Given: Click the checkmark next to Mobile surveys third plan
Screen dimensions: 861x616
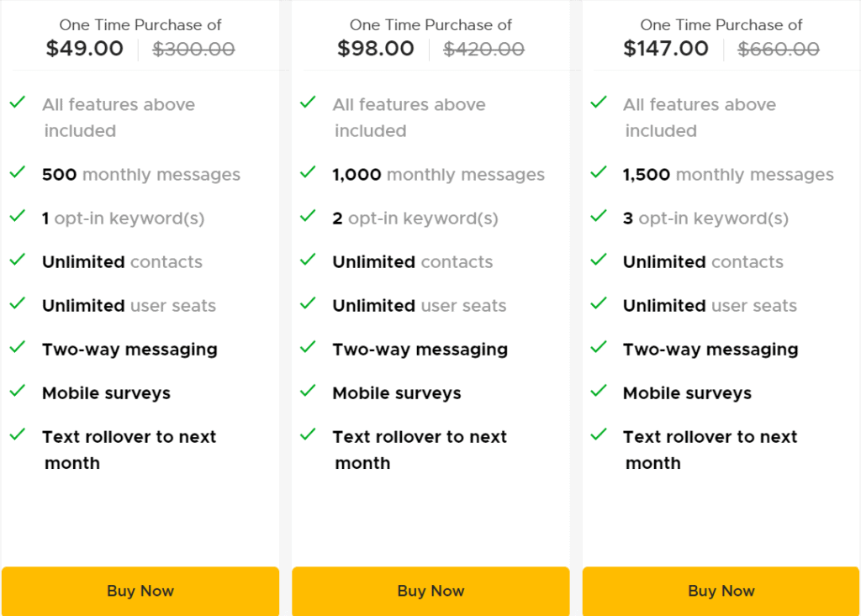Looking at the screenshot, I should point(598,391).
